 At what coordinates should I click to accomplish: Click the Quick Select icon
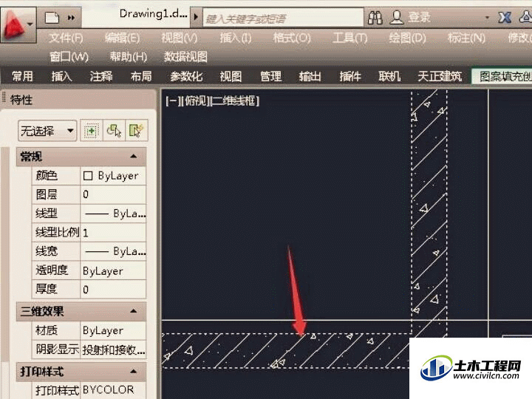click(x=137, y=130)
